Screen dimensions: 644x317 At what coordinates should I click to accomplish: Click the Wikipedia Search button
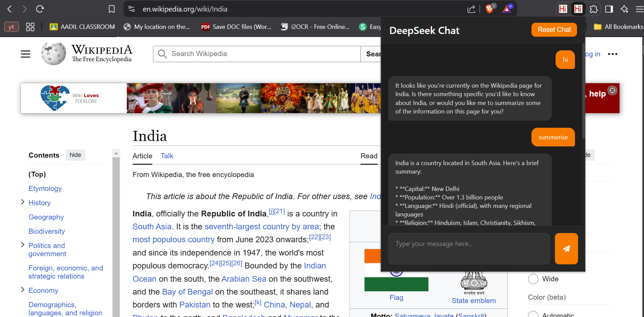tap(371, 54)
